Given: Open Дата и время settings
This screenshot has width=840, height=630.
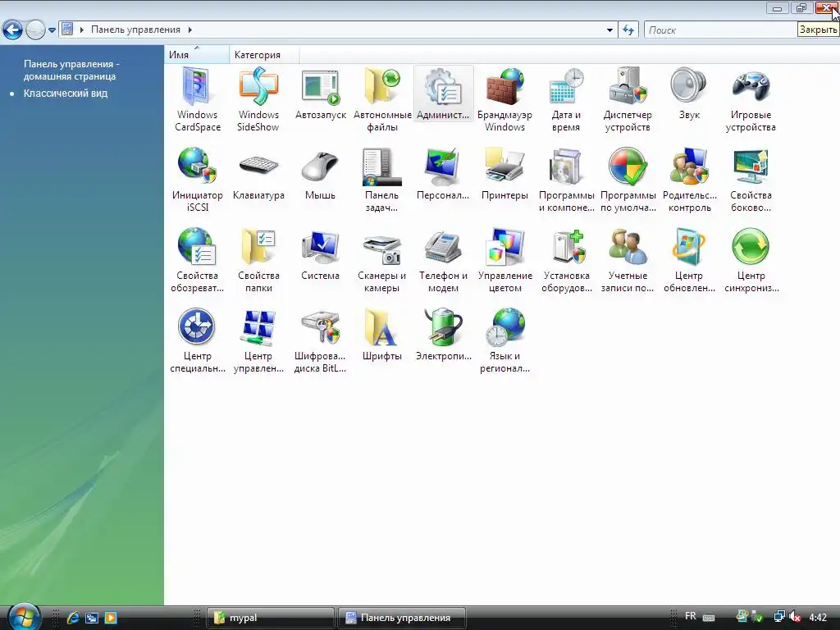Looking at the screenshot, I should 566,99.
